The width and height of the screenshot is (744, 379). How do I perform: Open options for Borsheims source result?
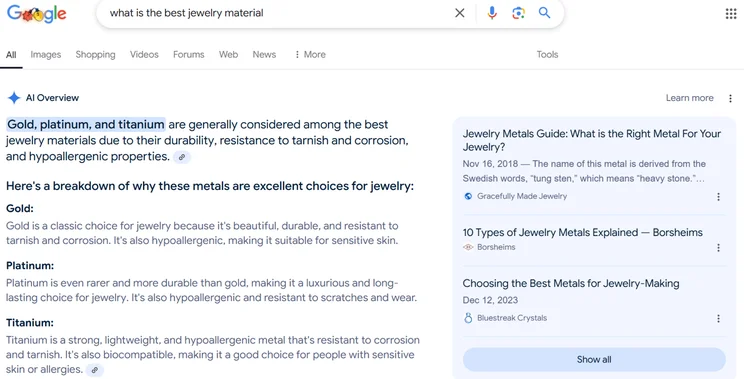718,248
